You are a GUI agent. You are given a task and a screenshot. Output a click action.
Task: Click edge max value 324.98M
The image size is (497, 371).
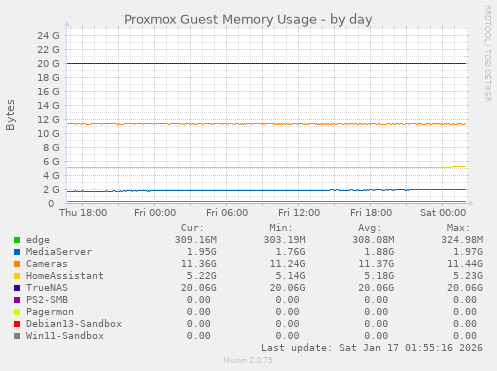point(462,240)
